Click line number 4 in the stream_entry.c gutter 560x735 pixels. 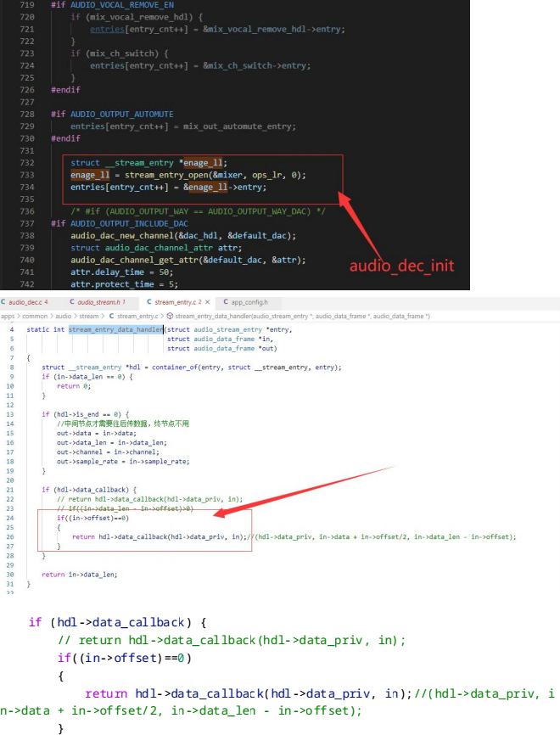coord(12,329)
